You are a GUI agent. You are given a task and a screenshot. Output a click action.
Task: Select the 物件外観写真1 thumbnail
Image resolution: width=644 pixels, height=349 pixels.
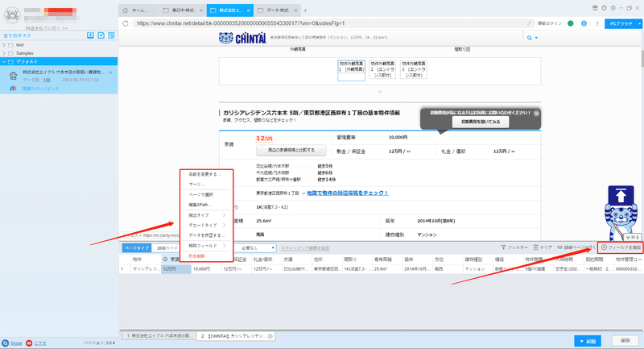pyautogui.click(x=351, y=70)
